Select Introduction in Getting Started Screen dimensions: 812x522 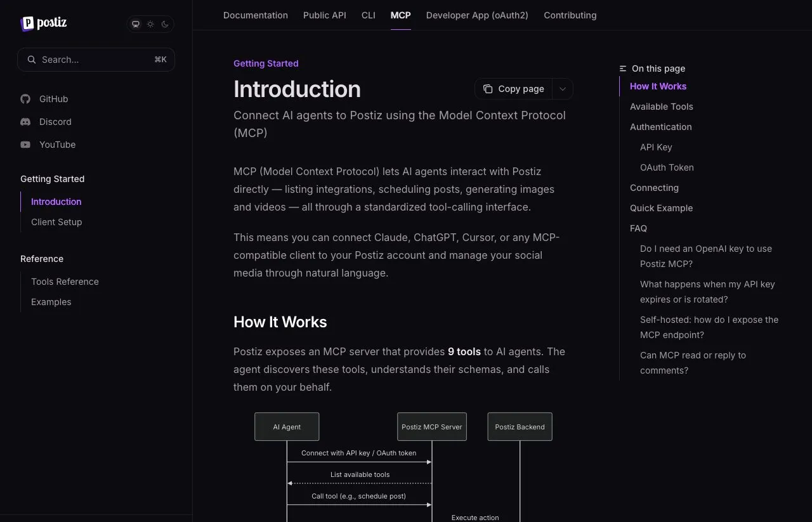(x=56, y=202)
